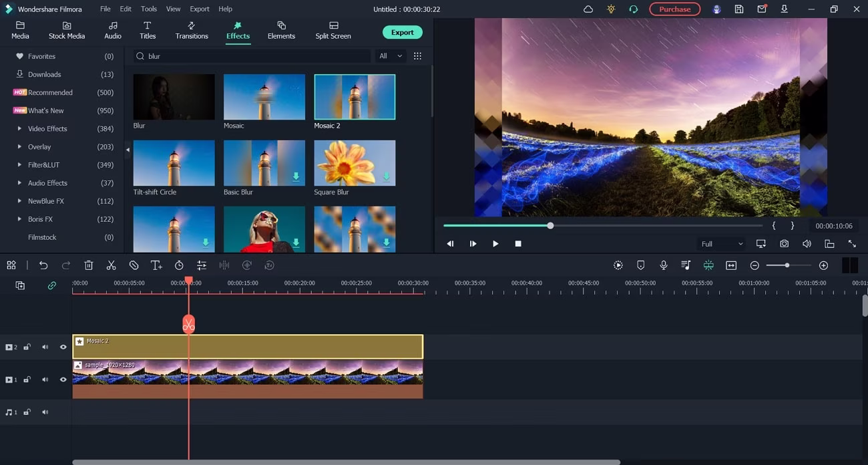Viewport: 868px width, 465px height.
Task: Open the Export menu in menu bar
Action: click(x=199, y=9)
